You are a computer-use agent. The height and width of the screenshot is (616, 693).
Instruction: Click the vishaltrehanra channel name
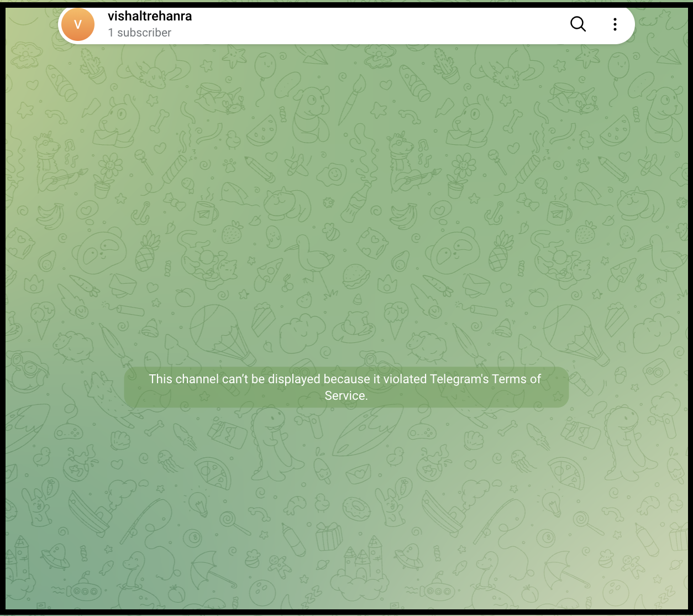pyautogui.click(x=150, y=16)
